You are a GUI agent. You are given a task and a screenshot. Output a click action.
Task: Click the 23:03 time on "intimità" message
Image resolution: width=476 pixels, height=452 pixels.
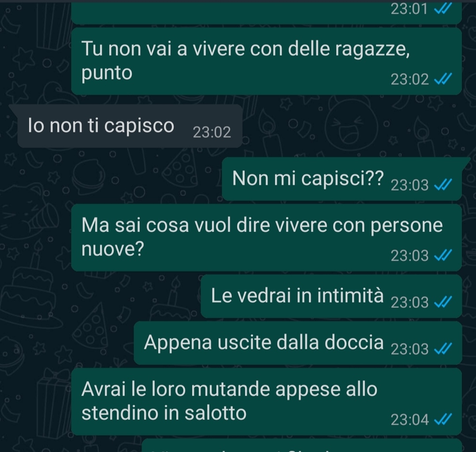point(409,302)
